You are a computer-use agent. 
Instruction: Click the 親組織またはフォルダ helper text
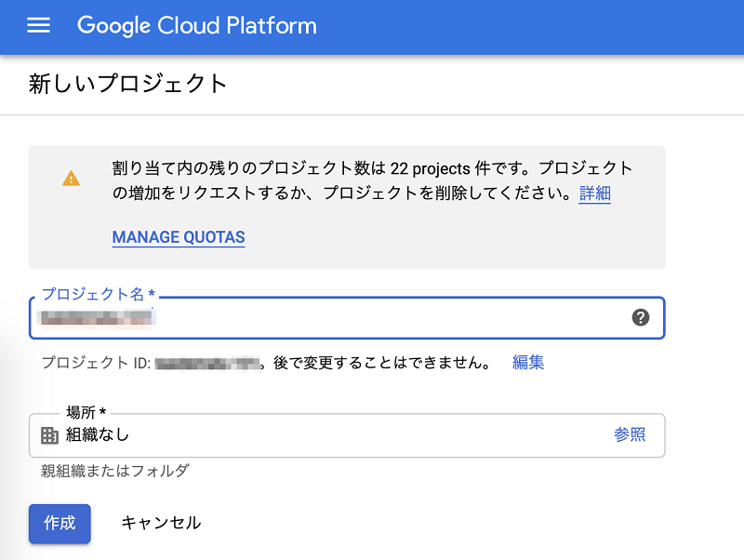115,471
